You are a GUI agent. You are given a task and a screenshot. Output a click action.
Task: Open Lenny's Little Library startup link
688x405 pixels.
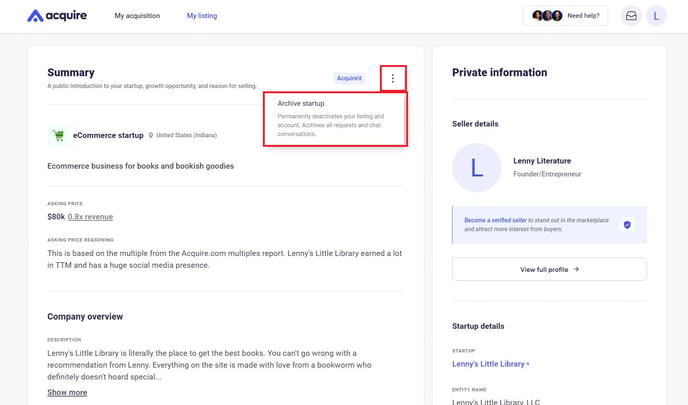click(x=488, y=364)
